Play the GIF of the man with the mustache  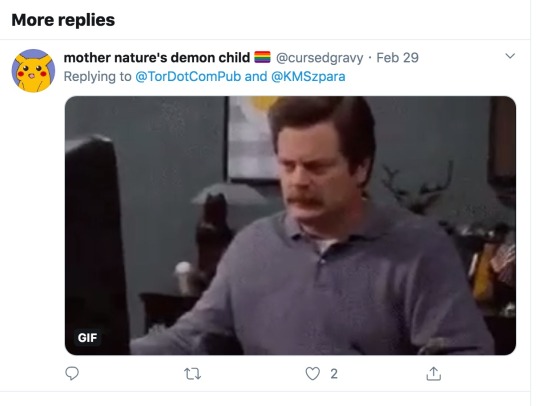pos(290,226)
